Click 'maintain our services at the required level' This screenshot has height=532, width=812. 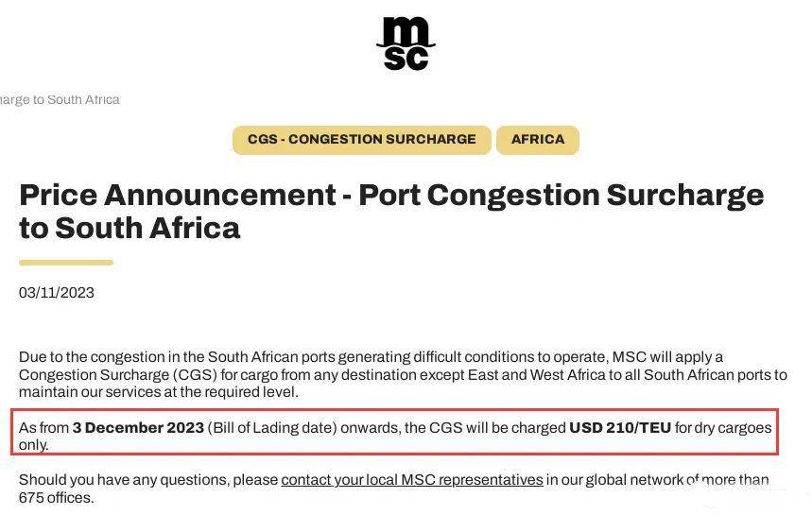click(159, 392)
